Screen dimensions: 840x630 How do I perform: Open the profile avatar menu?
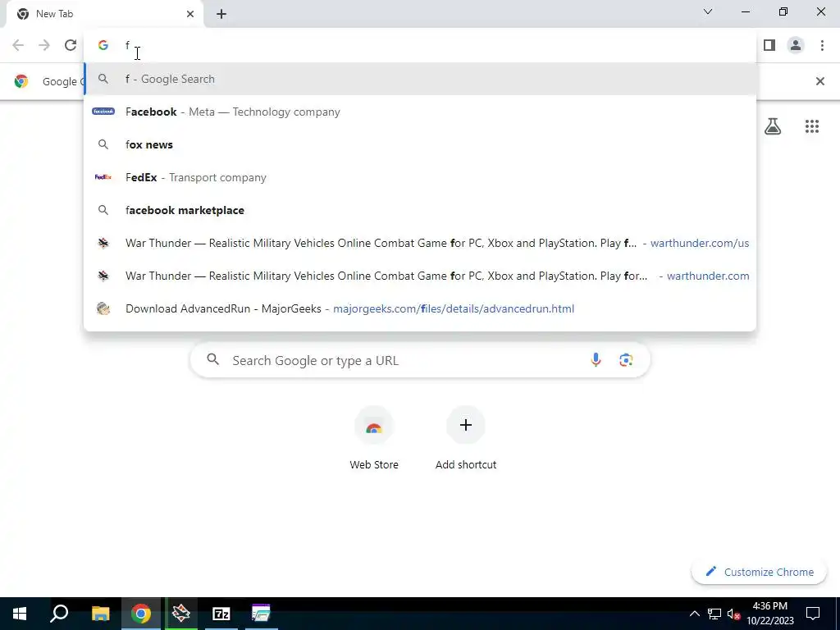(796, 45)
